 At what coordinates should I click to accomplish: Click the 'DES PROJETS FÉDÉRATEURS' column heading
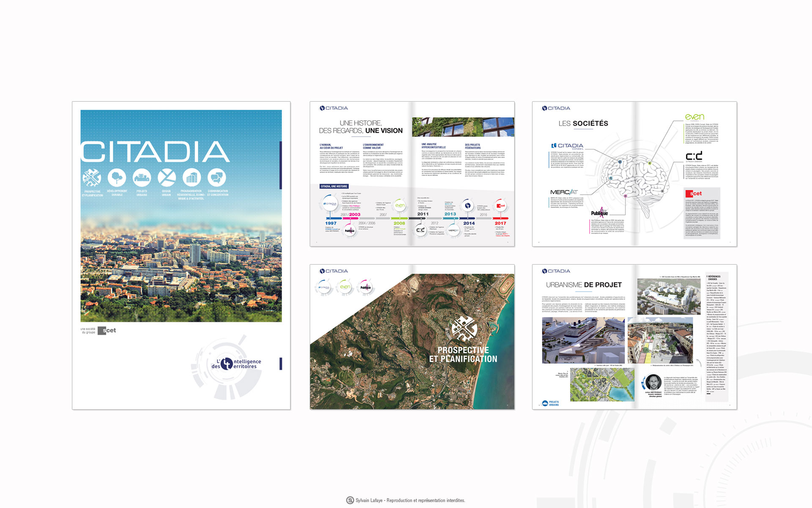tap(473, 146)
